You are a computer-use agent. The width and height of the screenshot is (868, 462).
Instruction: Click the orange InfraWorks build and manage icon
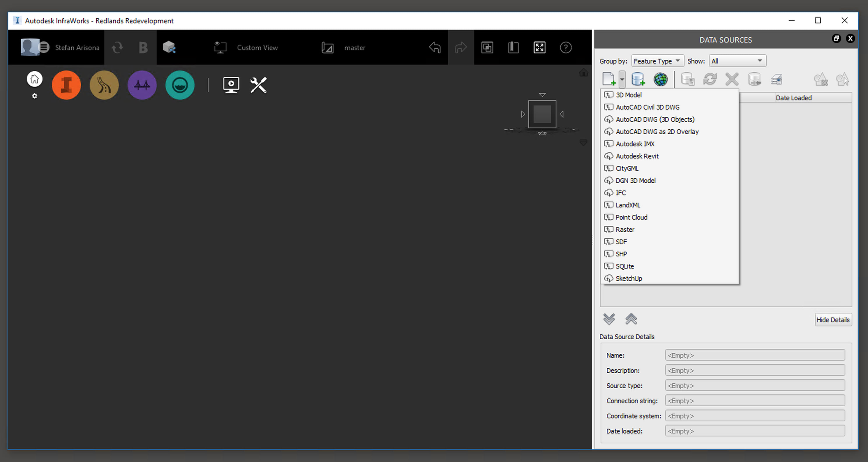pyautogui.click(x=66, y=85)
